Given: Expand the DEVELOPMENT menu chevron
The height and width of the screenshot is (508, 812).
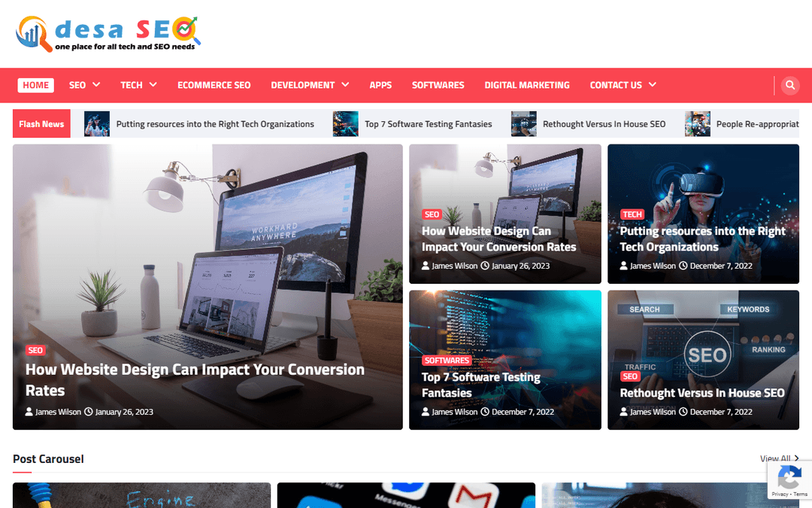Looking at the screenshot, I should [x=345, y=84].
